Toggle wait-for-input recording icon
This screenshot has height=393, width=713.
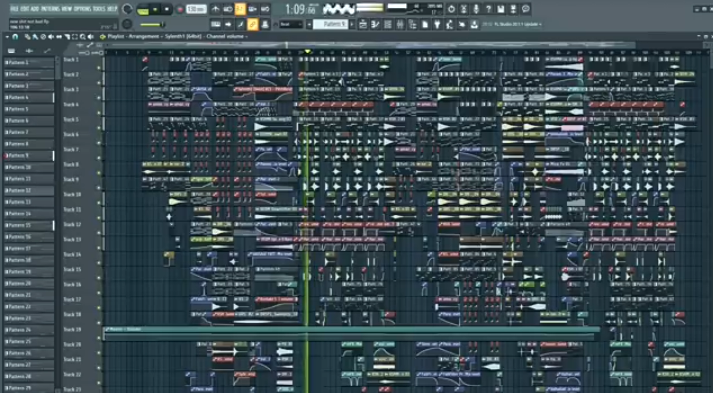[228, 9]
